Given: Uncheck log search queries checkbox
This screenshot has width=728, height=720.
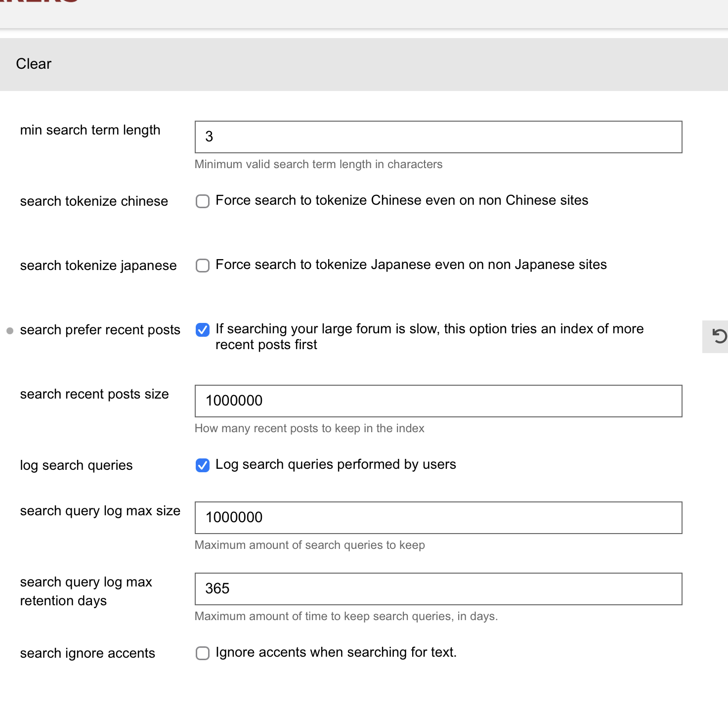Looking at the screenshot, I should pos(203,465).
